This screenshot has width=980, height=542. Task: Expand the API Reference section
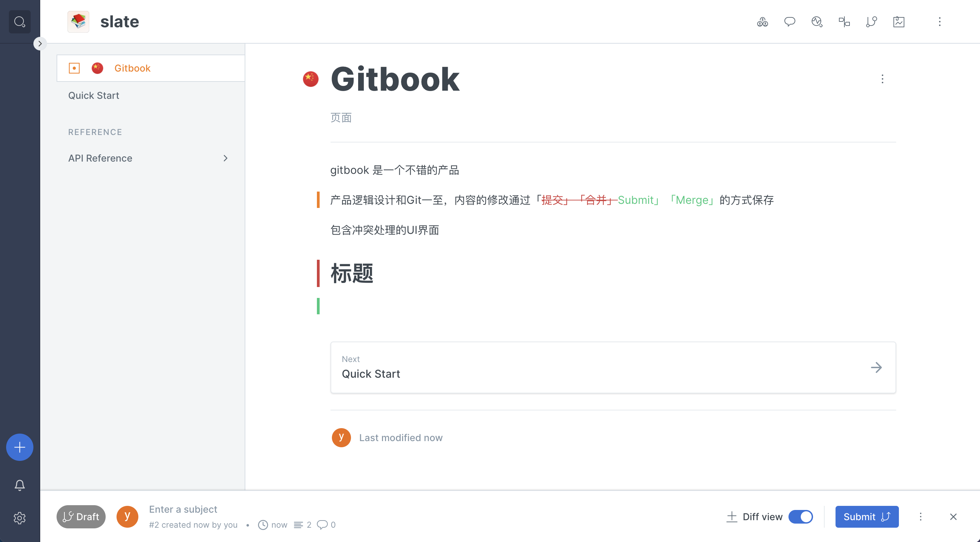click(x=225, y=158)
